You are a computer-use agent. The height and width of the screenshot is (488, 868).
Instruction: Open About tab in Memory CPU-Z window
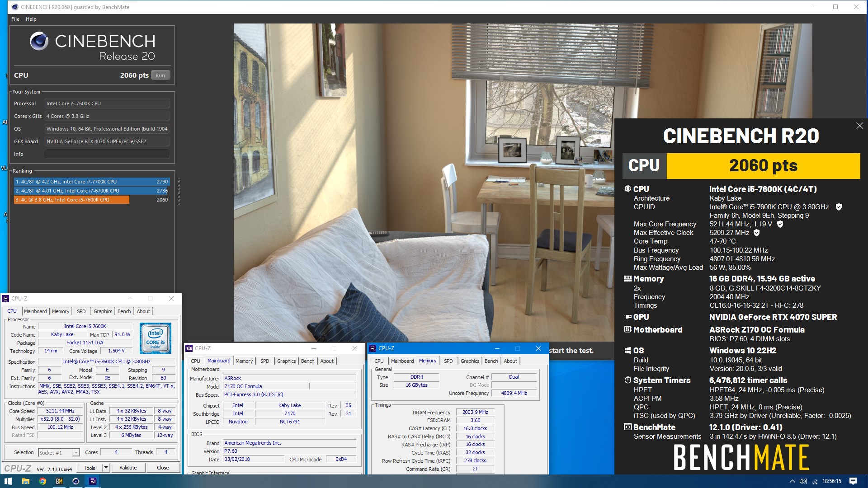510,361
